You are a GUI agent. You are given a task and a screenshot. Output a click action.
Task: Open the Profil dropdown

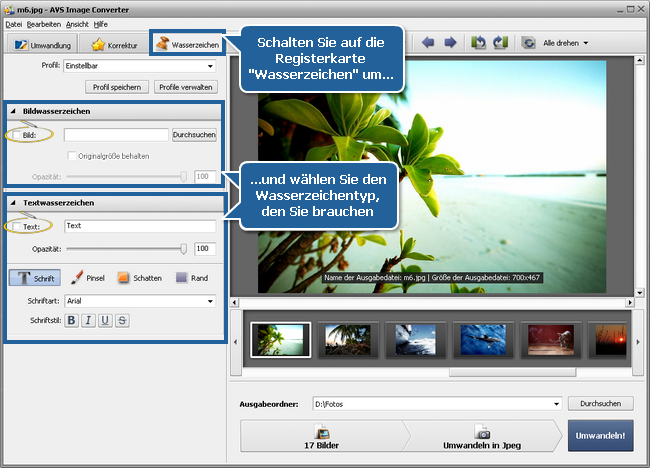[x=140, y=66]
